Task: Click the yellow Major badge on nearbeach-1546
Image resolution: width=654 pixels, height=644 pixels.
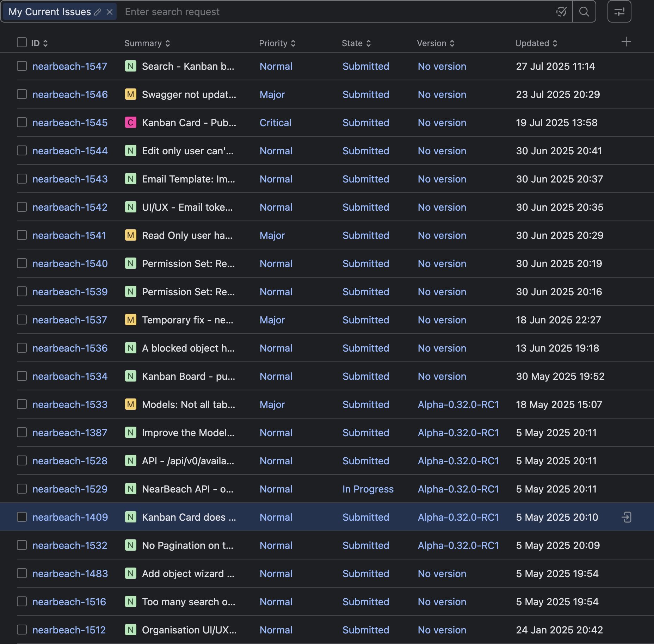Action: pyautogui.click(x=130, y=94)
